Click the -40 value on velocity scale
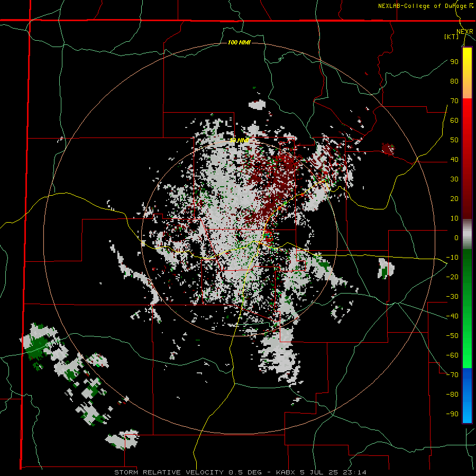Screen dimensions: 476x476 [452, 316]
